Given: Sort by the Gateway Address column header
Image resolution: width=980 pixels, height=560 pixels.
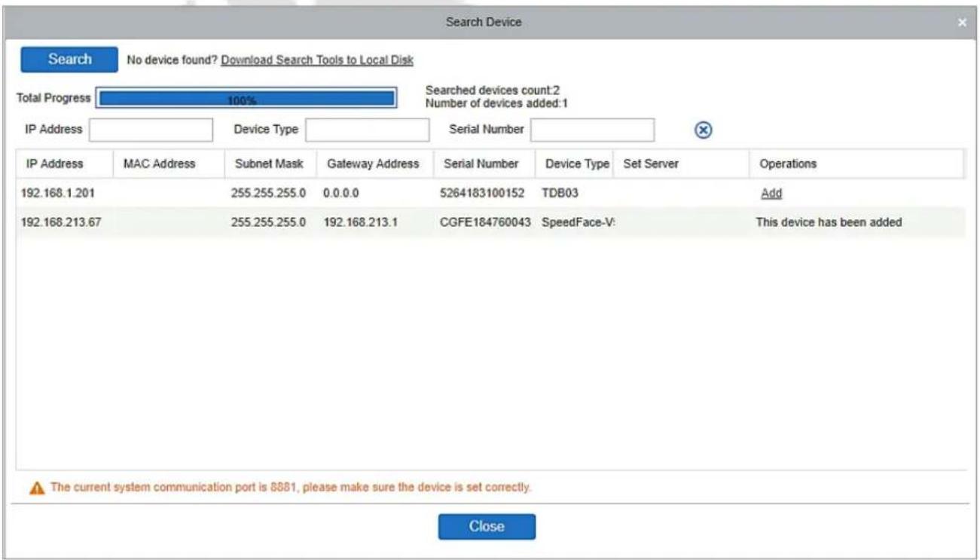Looking at the screenshot, I should (373, 164).
